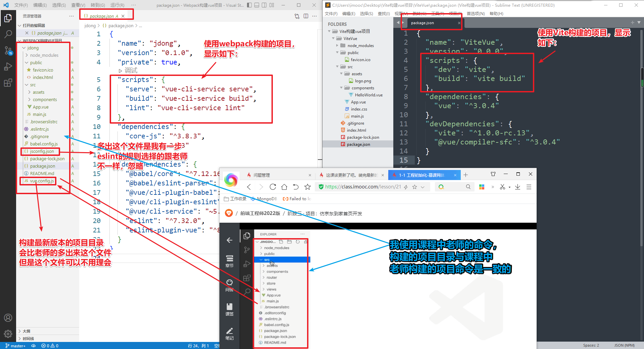This screenshot has width=644, height=349.
Task: Toggle the bottom panel layout icon
Action: coord(257,5)
